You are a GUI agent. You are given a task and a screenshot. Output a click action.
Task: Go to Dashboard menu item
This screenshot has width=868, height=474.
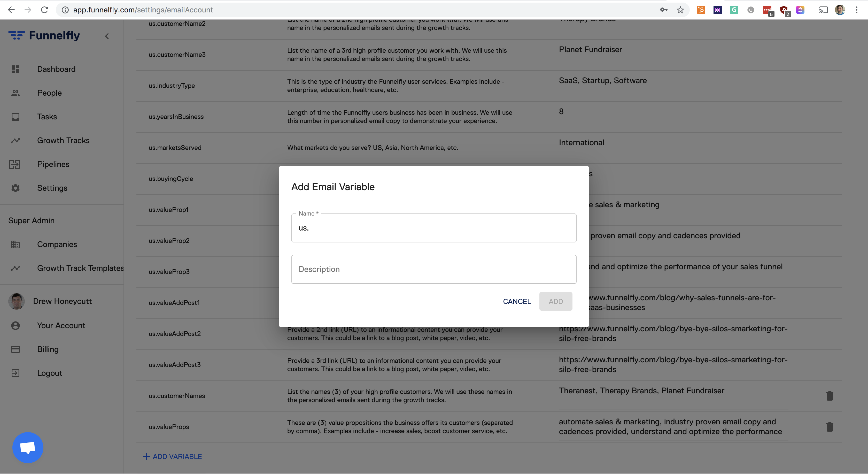coord(56,69)
